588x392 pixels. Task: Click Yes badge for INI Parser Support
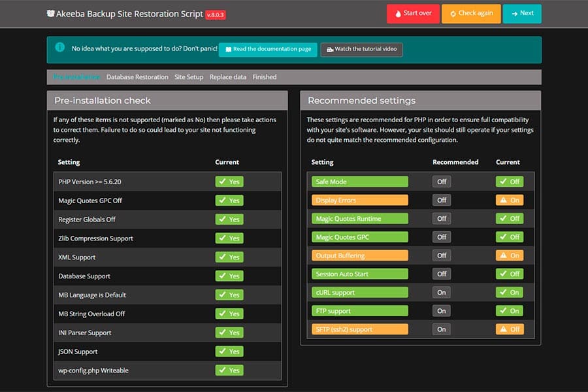point(229,333)
